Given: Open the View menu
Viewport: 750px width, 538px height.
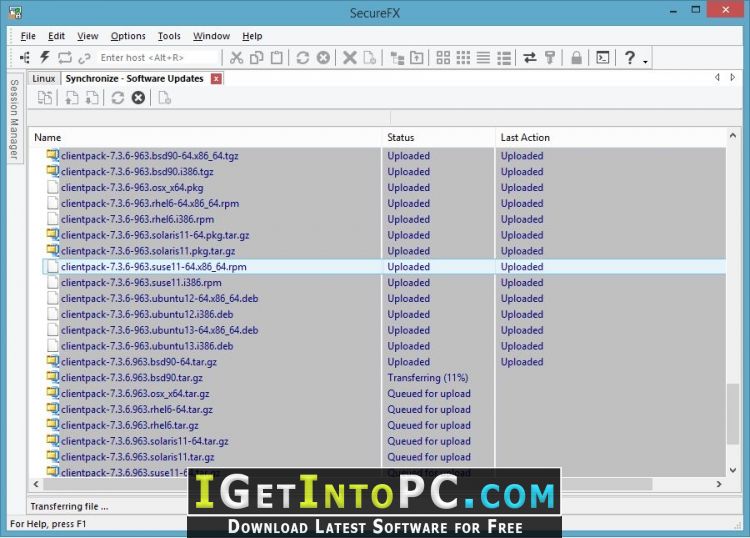Looking at the screenshot, I should point(88,36).
